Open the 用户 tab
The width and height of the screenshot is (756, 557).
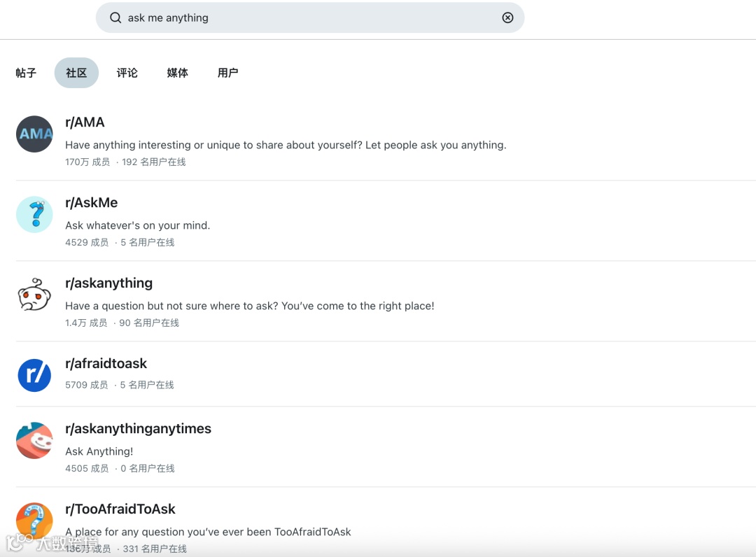click(228, 73)
